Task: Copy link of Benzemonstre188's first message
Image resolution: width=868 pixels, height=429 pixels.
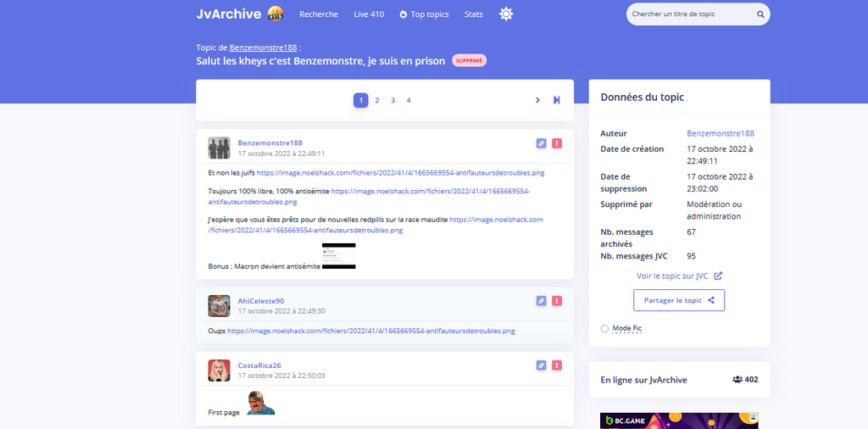Action: pos(541,143)
